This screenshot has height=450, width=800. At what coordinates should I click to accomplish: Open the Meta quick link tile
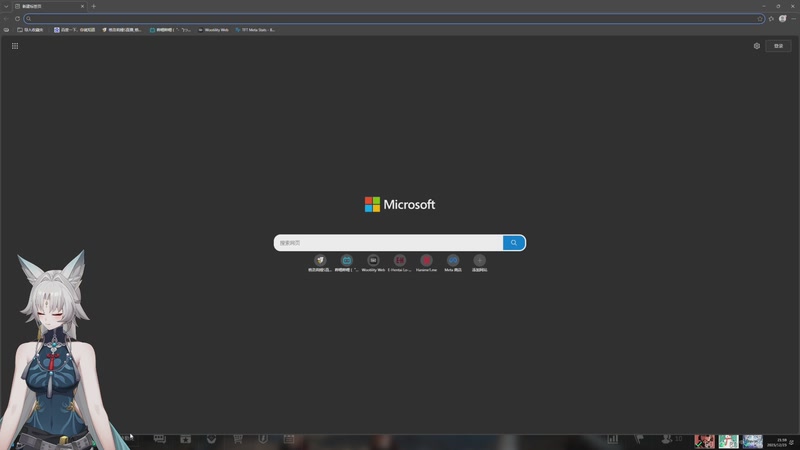point(453,263)
